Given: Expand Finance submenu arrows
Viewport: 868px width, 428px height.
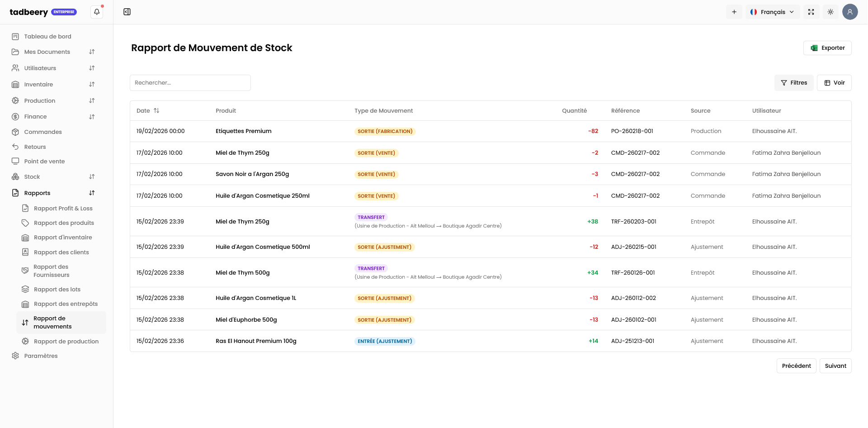Looking at the screenshot, I should point(92,117).
